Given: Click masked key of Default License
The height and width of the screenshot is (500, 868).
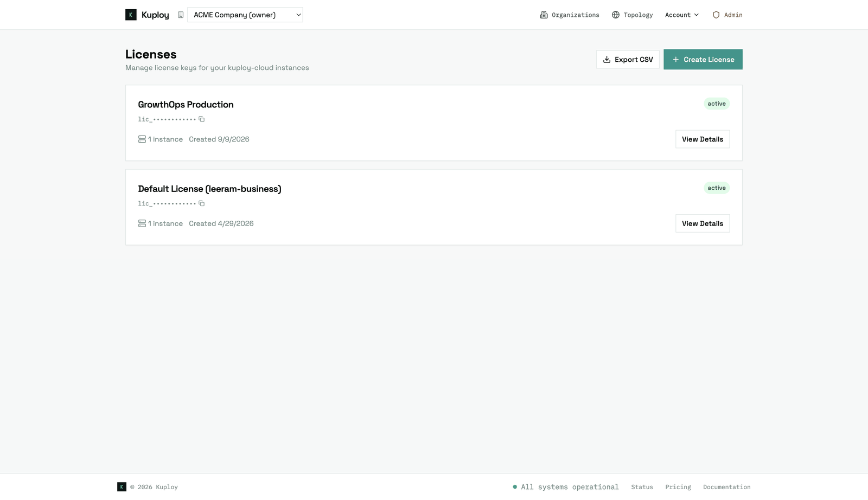Looking at the screenshot, I should click(167, 203).
